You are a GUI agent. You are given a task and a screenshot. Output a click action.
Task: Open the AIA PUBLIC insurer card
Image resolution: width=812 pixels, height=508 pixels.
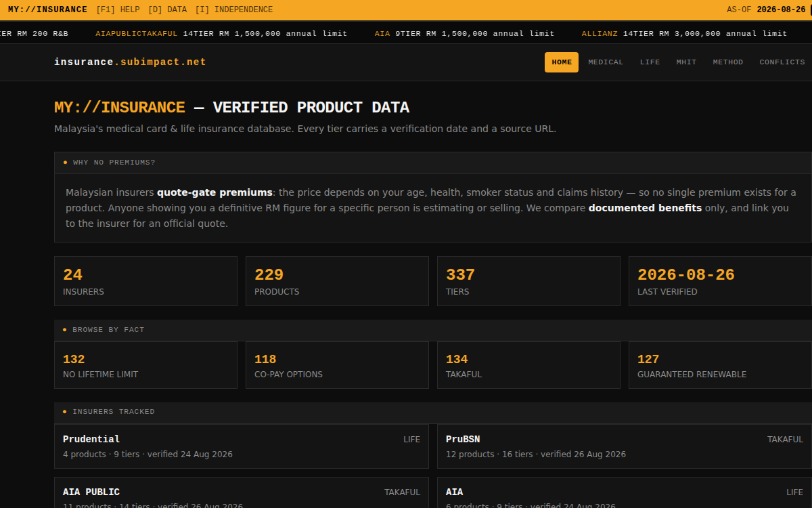[x=242, y=492]
